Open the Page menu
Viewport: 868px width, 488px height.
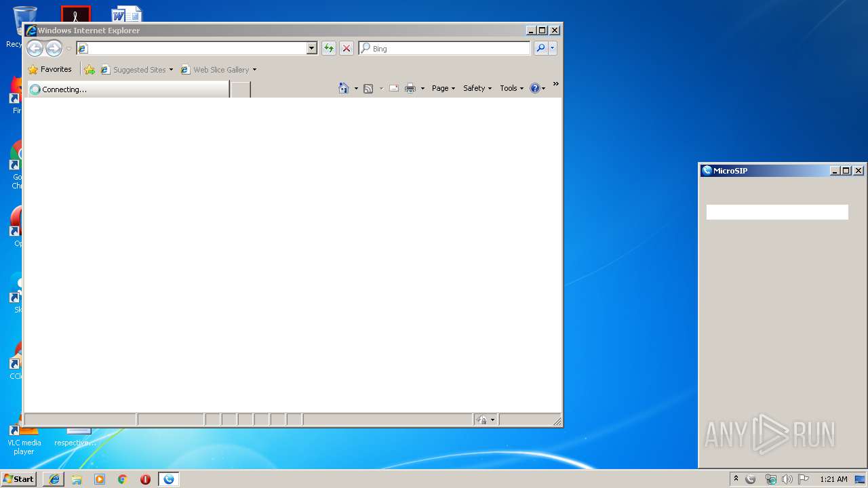(443, 88)
